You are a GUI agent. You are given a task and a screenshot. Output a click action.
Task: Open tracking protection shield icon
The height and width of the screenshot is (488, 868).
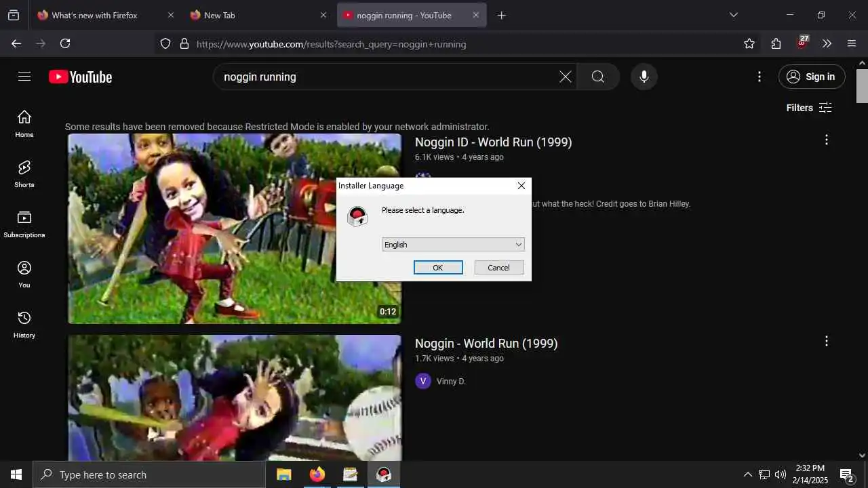tap(165, 43)
